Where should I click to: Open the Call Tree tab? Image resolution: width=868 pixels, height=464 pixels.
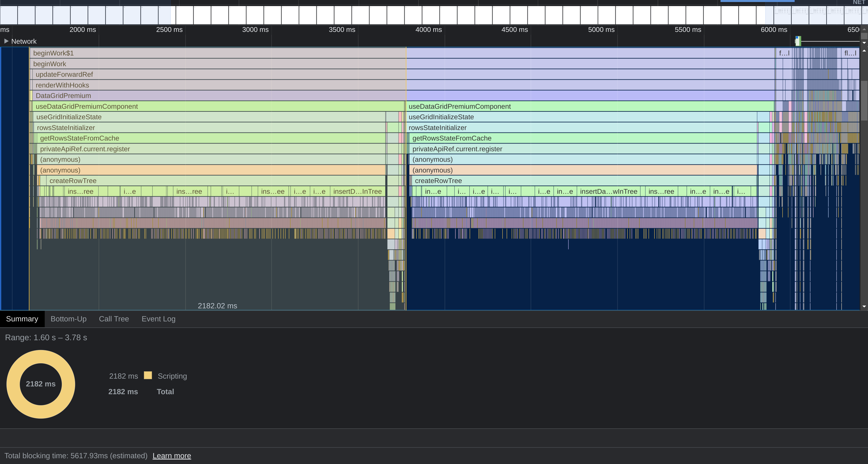(114, 319)
